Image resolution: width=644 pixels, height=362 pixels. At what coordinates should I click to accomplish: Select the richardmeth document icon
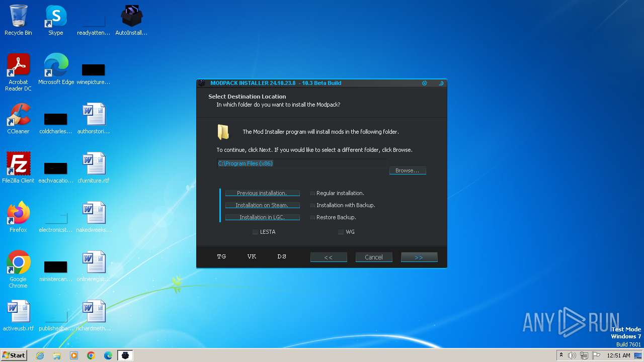(x=94, y=316)
